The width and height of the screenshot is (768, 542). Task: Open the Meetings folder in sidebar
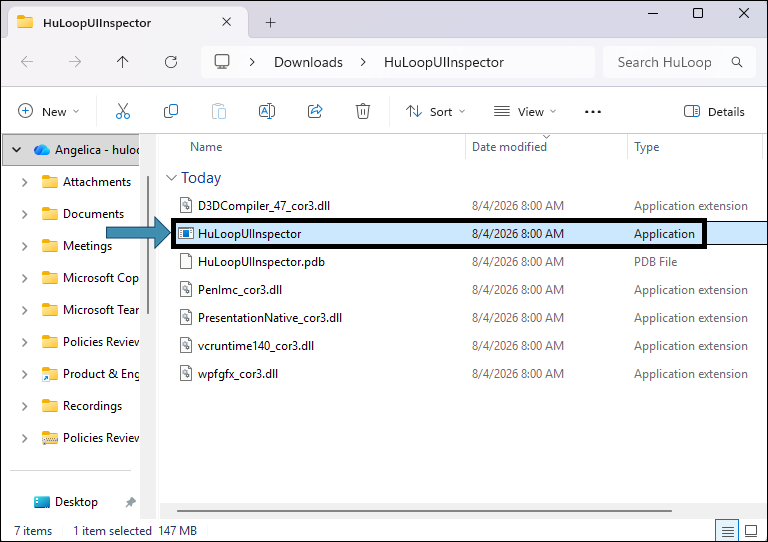coord(87,246)
